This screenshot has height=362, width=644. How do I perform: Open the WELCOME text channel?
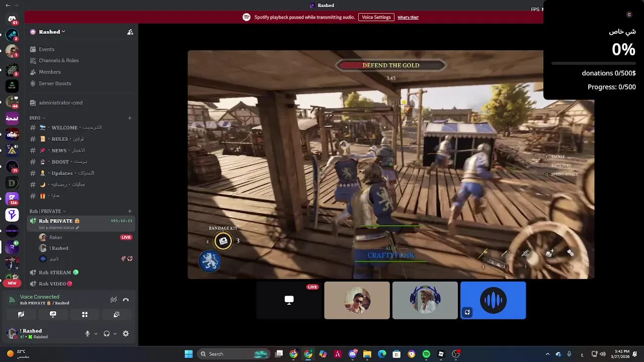coord(82,128)
